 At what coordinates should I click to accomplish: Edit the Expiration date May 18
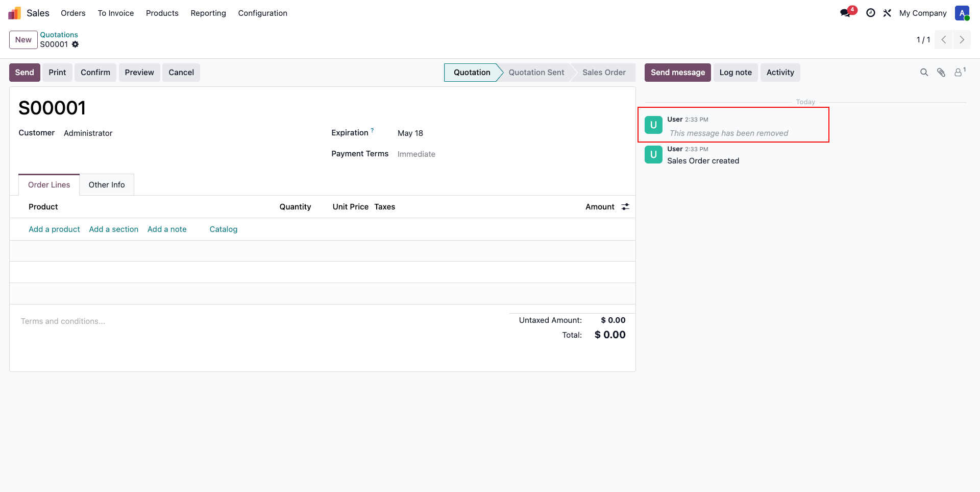tap(410, 133)
